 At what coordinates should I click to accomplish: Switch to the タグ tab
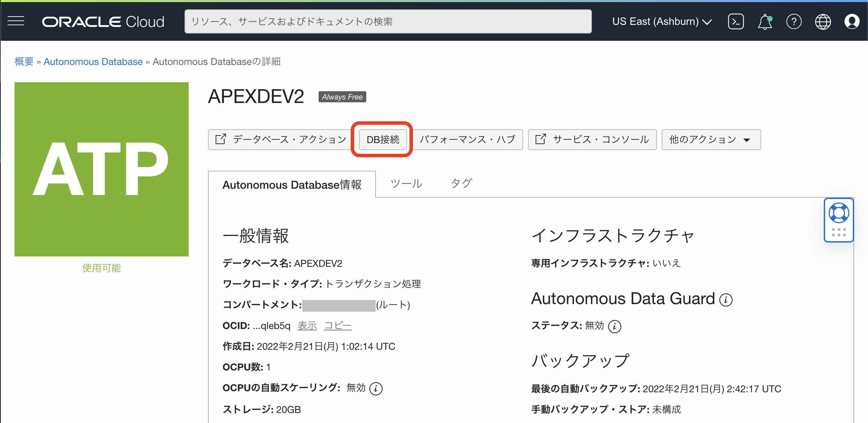(461, 184)
